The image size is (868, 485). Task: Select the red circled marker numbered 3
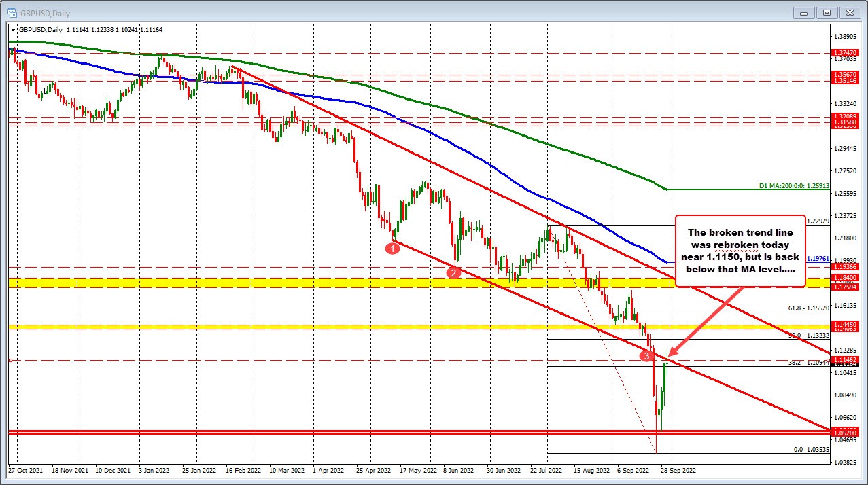pos(646,355)
